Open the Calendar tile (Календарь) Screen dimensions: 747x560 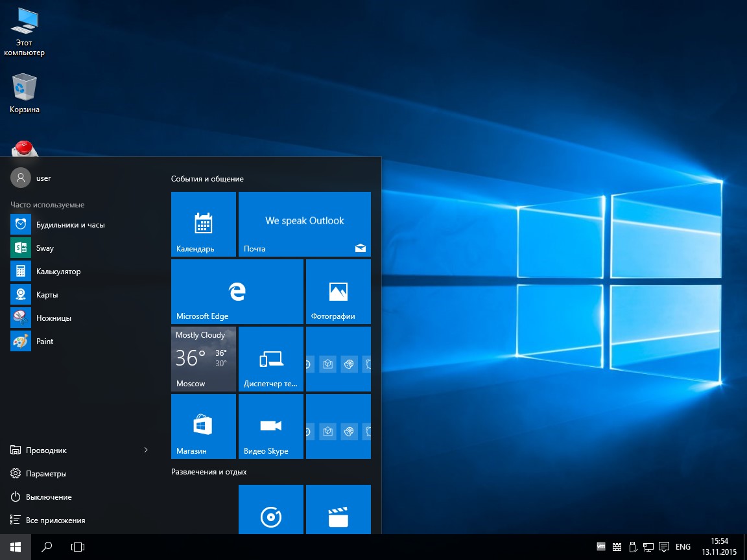click(x=204, y=224)
